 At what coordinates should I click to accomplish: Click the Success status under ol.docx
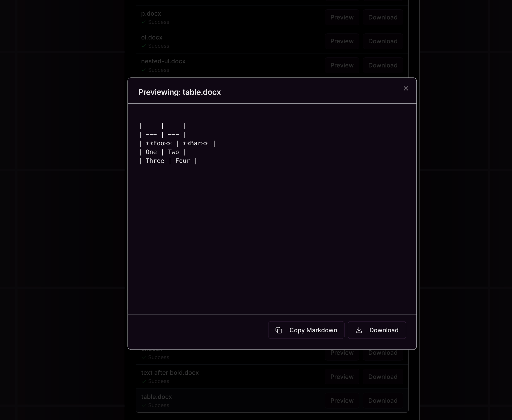[155, 46]
